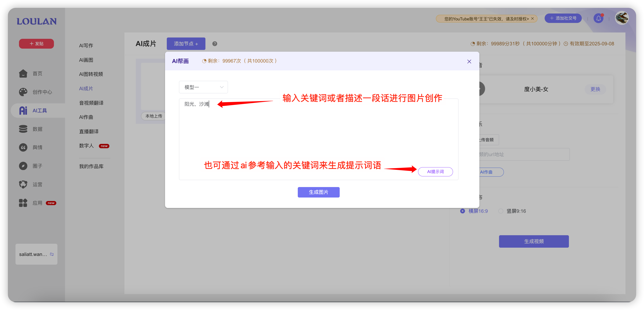Close the AI帮画 dialog
The height and width of the screenshot is (310, 644).
(469, 61)
